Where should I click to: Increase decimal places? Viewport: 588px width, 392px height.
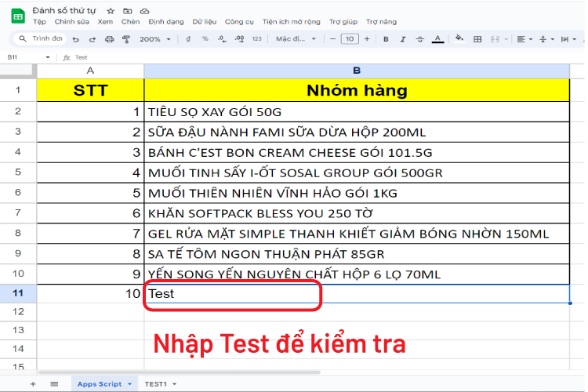(x=239, y=38)
